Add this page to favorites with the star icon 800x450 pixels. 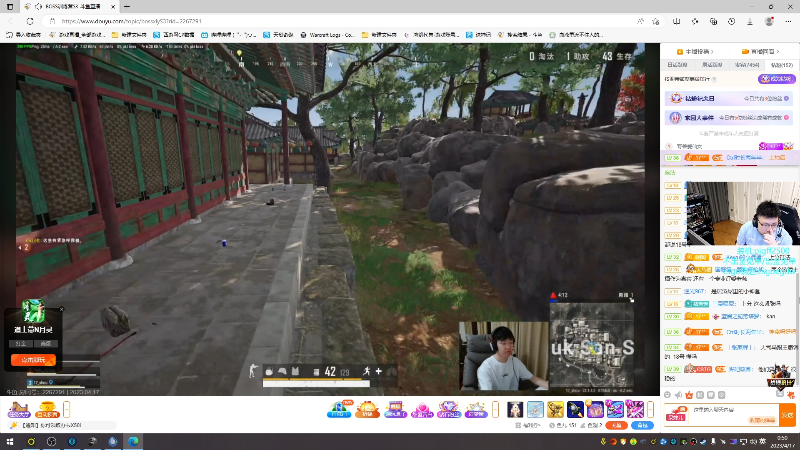pos(656,21)
